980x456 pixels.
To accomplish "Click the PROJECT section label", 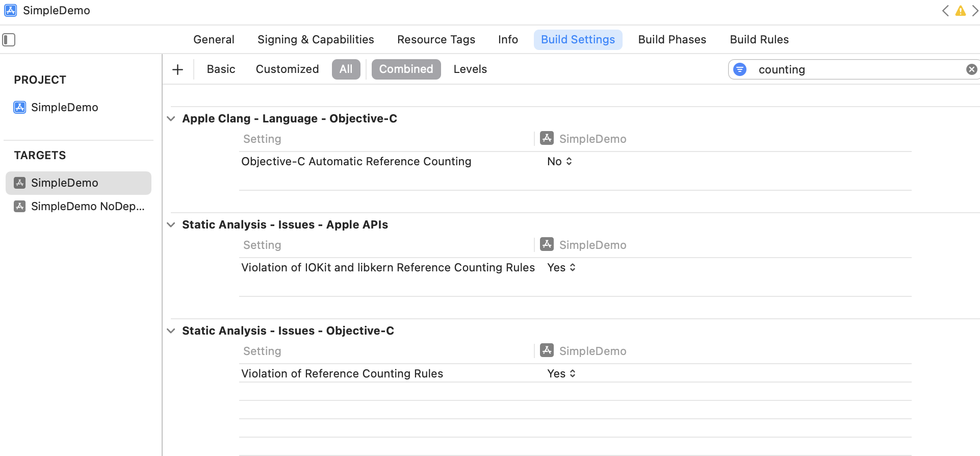I will point(40,80).
